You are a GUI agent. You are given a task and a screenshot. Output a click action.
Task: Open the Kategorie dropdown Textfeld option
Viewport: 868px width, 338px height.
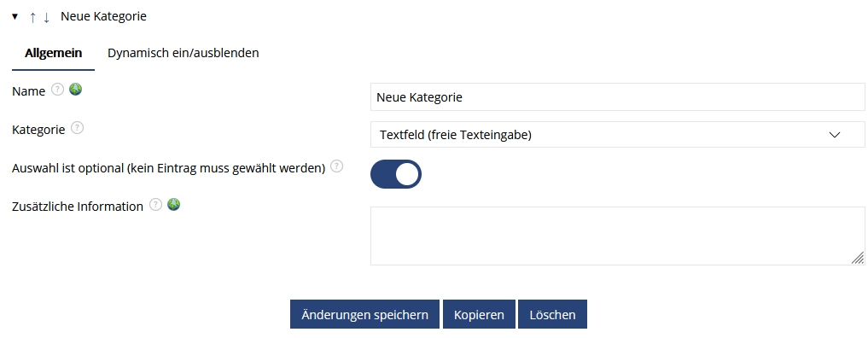click(617, 134)
